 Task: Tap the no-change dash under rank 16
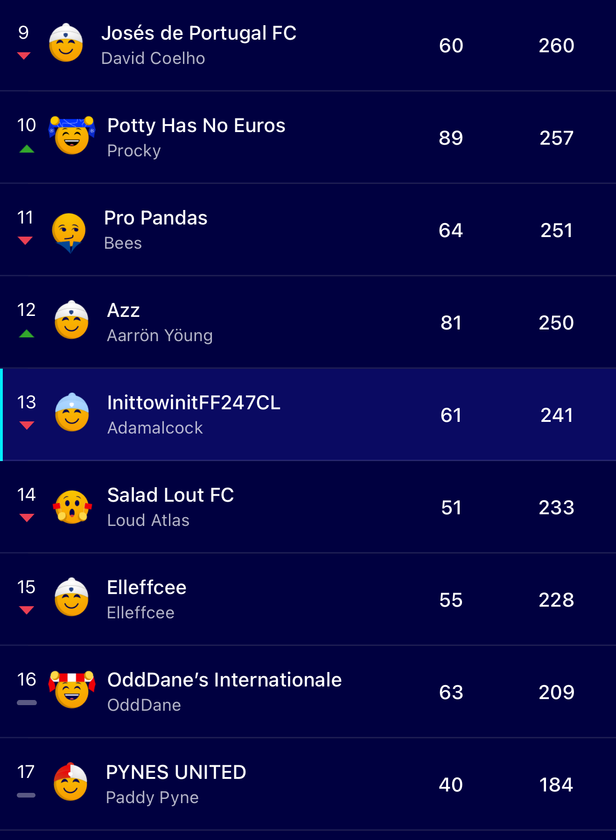27,703
